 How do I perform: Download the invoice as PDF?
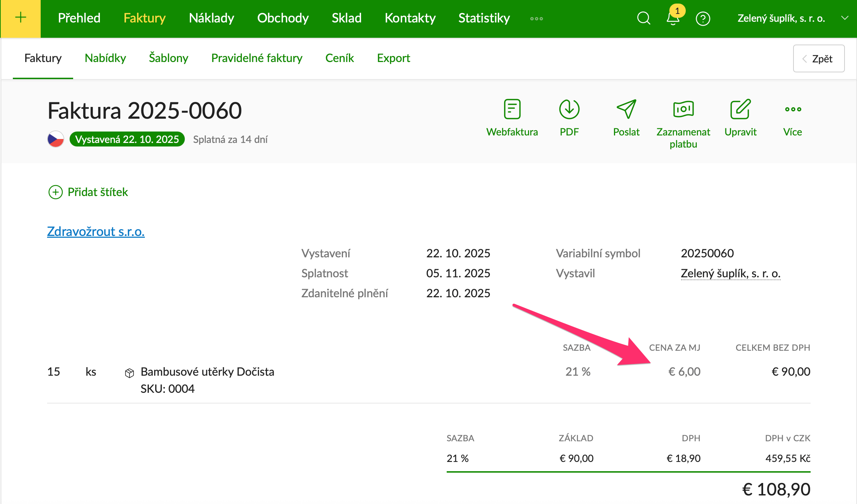569,109
